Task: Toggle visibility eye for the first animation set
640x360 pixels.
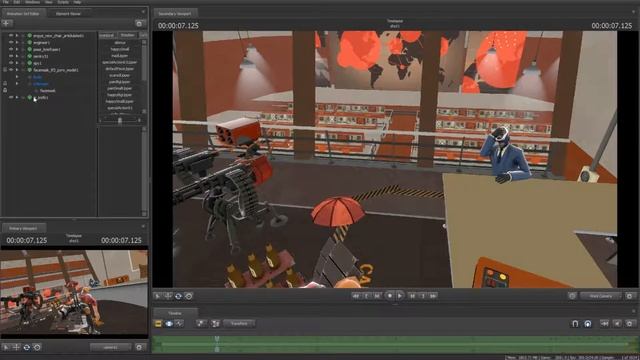Action: 11,36
